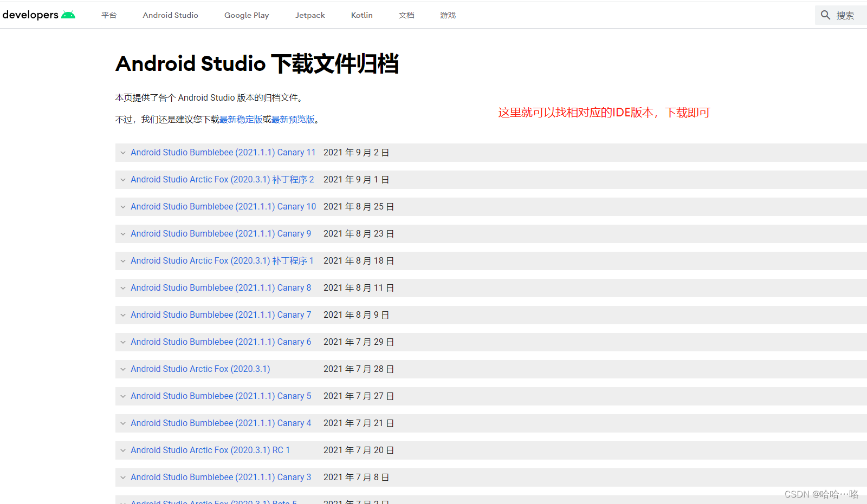
Task: Expand chevron for Bumblebee Canary 8
Action: click(x=123, y=288)
